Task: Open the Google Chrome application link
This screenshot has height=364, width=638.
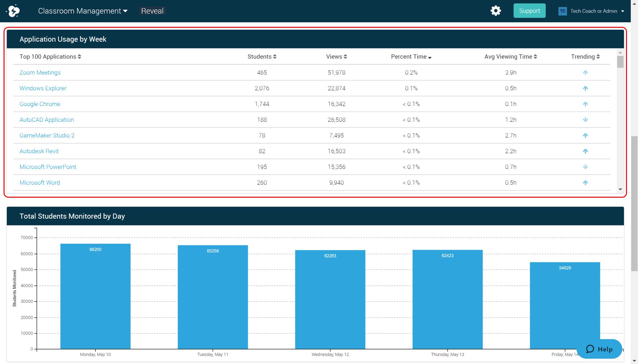Action: coord(40,104)
